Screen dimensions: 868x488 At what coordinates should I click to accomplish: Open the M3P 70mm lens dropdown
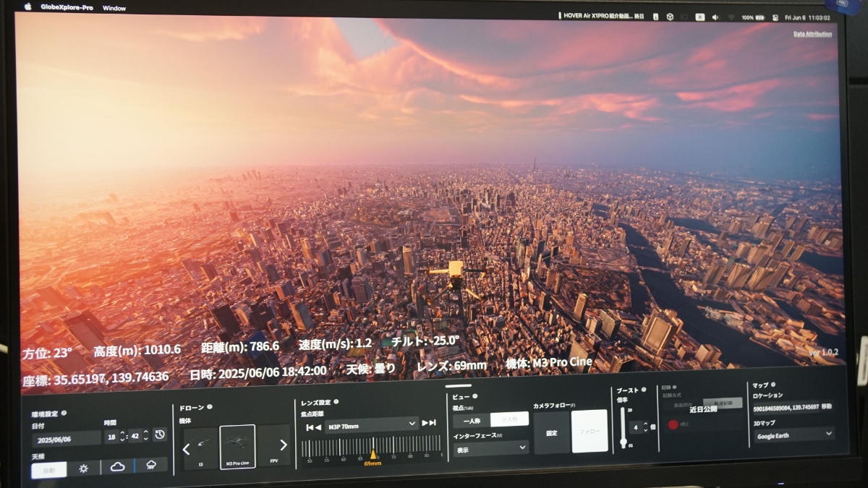[372, 424]
